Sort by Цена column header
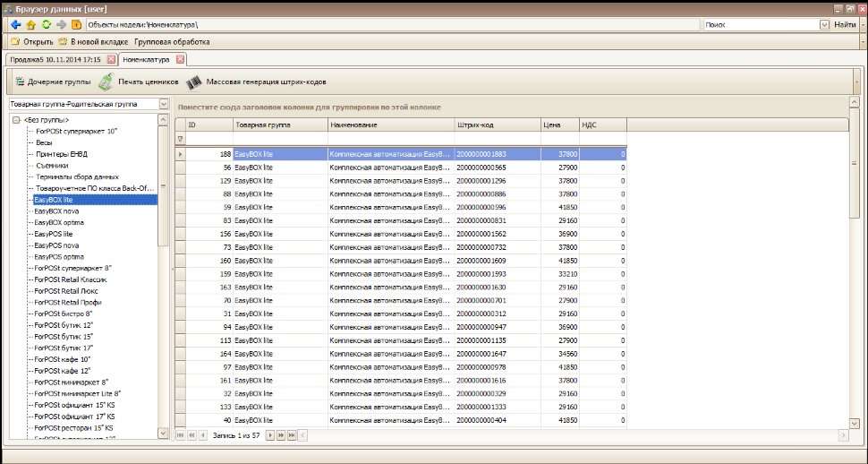Viewport: 868px width, 464px height. tap(560, 125)
